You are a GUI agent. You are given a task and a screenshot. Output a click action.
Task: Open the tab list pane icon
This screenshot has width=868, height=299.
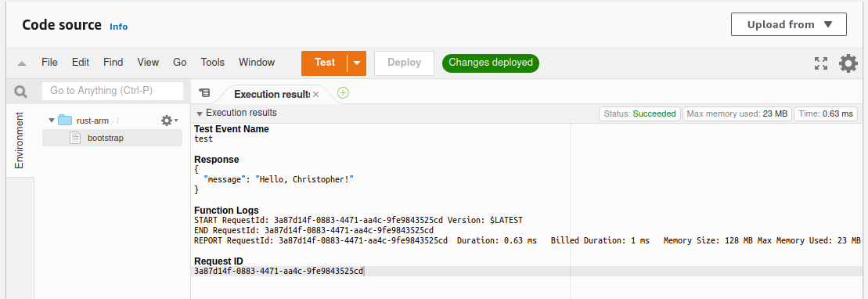tap(205, 93)
